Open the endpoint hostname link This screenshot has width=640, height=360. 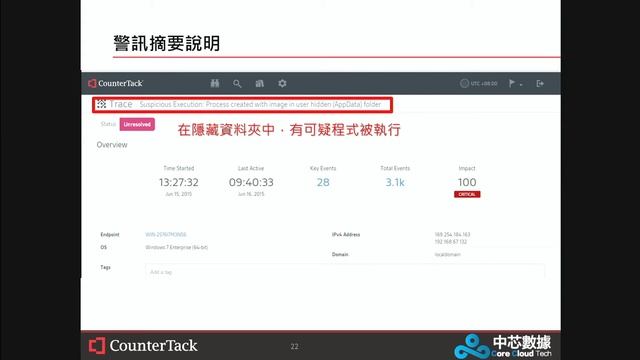[x=166, y=235]
